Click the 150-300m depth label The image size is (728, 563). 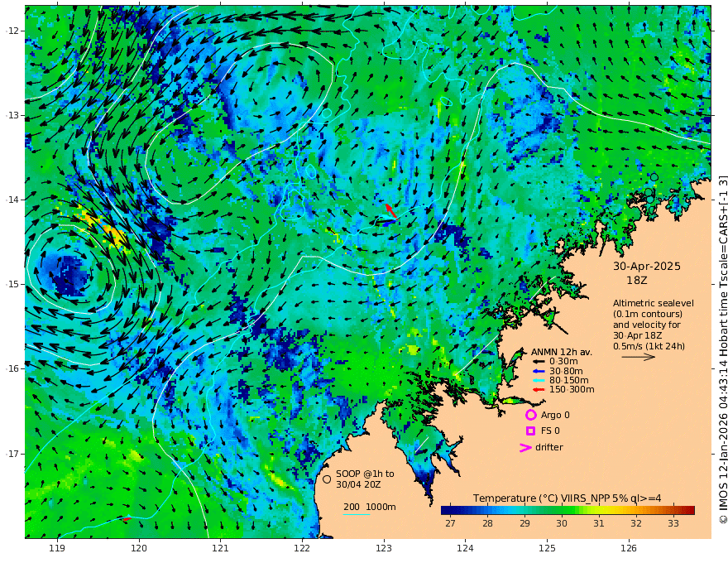(x=572, y=390)
